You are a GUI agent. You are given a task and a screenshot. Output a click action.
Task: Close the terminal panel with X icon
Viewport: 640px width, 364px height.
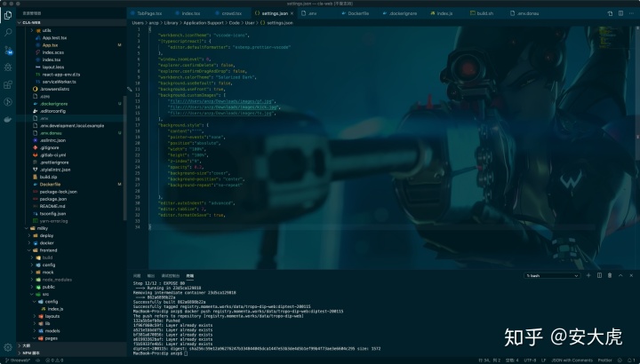(x=631, y=275)
